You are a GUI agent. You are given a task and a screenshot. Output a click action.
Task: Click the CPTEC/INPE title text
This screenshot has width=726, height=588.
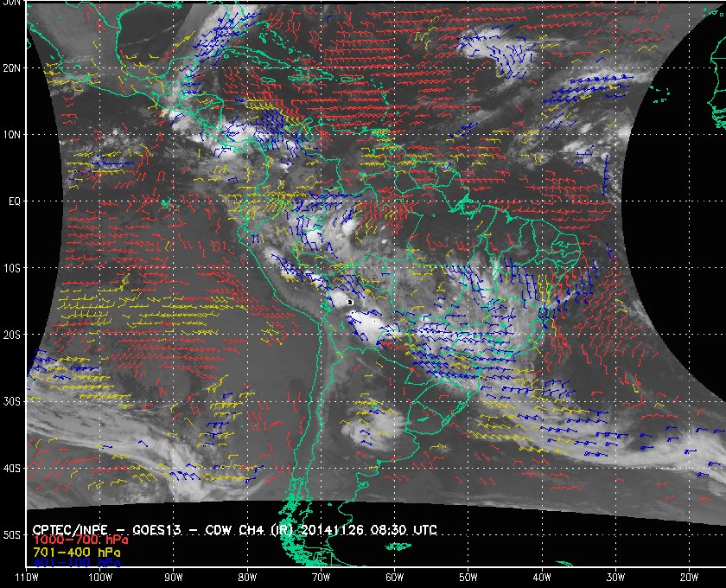[x=70, y=530]
